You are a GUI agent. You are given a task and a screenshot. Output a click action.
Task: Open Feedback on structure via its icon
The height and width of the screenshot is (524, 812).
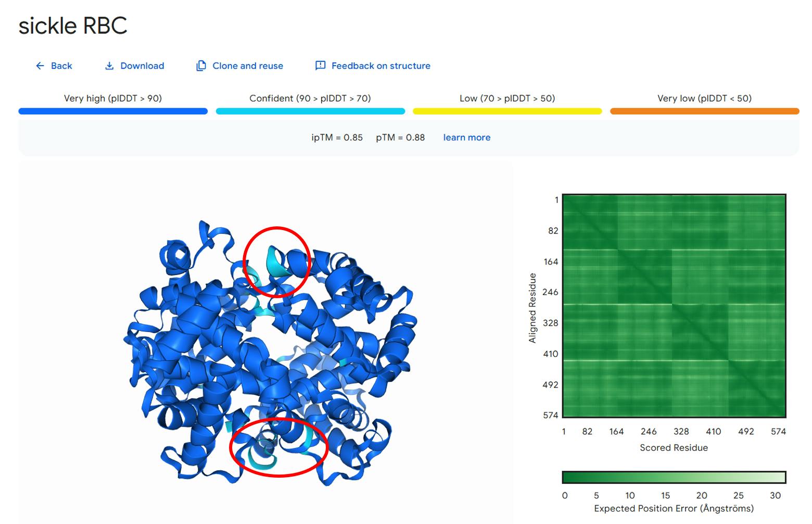(x=321, y=66)
